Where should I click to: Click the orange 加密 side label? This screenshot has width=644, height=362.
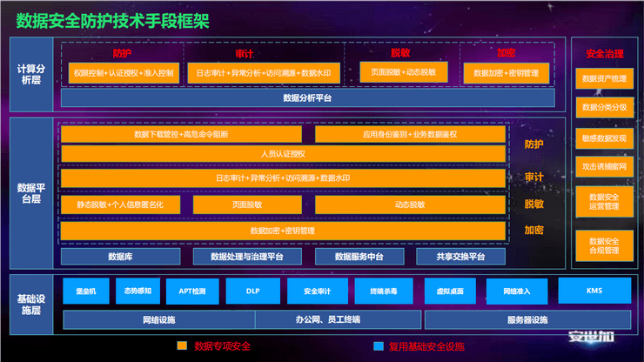534,230
